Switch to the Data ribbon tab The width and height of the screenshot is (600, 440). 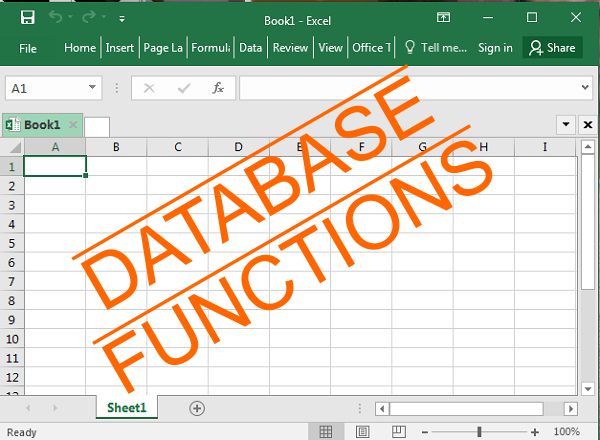(251, 48)
